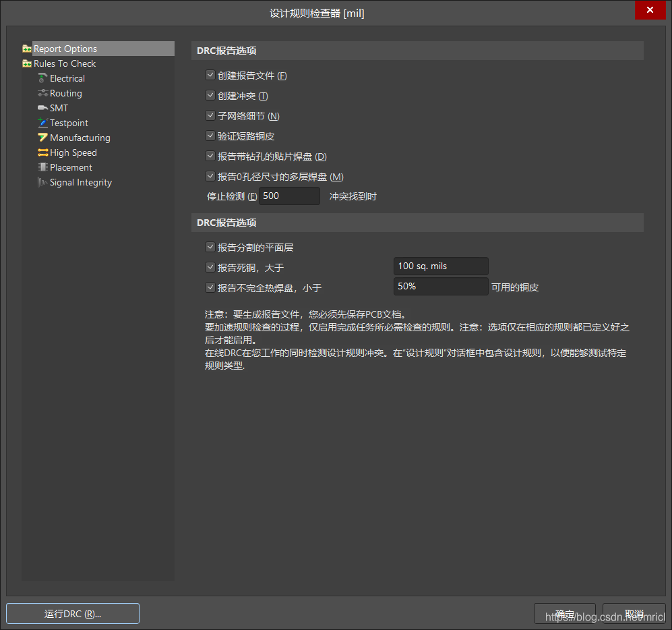Click the Placement rules icon

[42, 167]
